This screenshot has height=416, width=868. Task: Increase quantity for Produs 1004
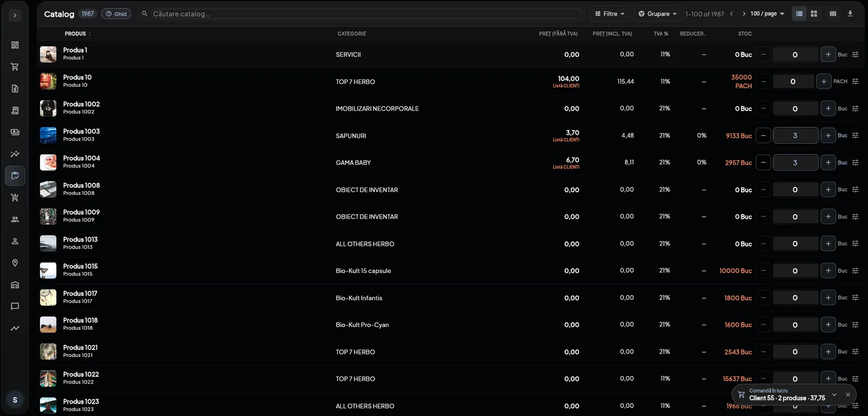(x=828, y=163)
